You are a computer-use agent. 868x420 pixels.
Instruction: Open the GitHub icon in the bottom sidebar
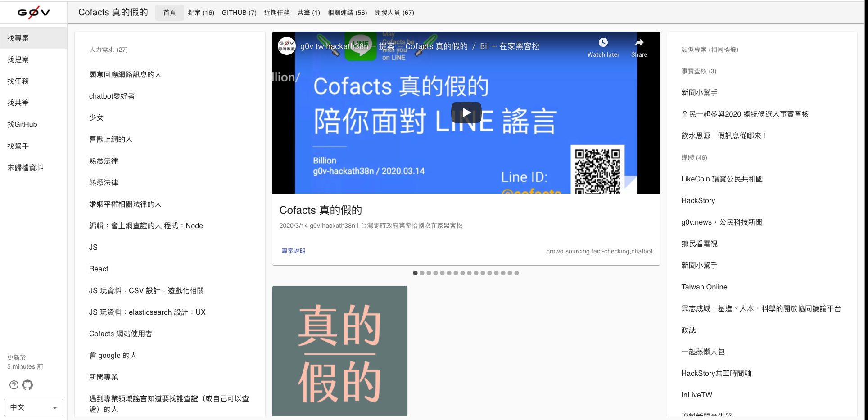[27, 385]
